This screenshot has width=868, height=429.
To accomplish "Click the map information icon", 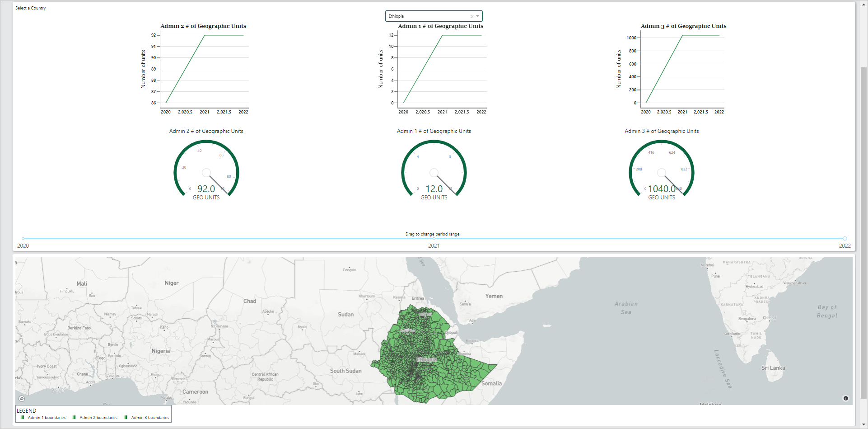I will coord(846,398).
